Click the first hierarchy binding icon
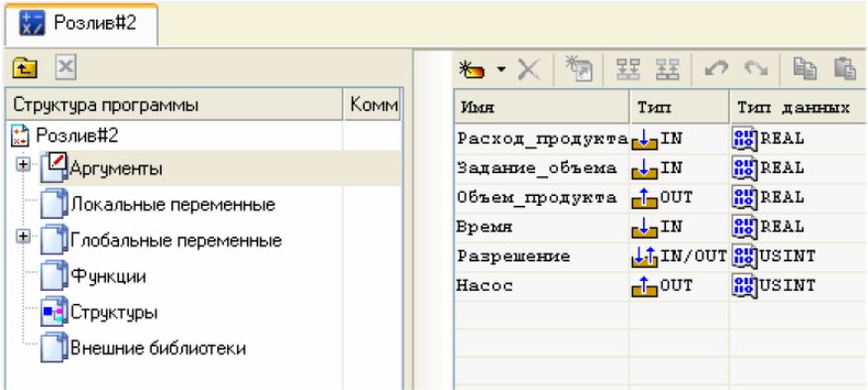 tap(628, 70)
